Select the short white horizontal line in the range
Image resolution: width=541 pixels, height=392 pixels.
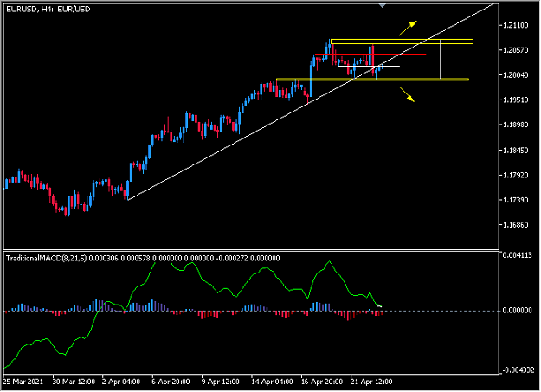coord(369,66)
